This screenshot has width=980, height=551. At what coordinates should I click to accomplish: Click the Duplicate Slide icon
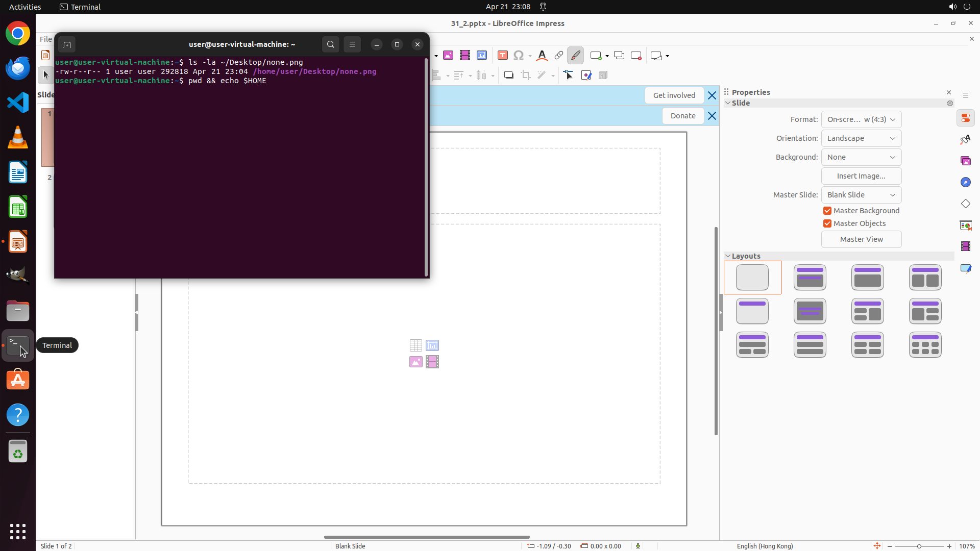[x=619, y=56]
